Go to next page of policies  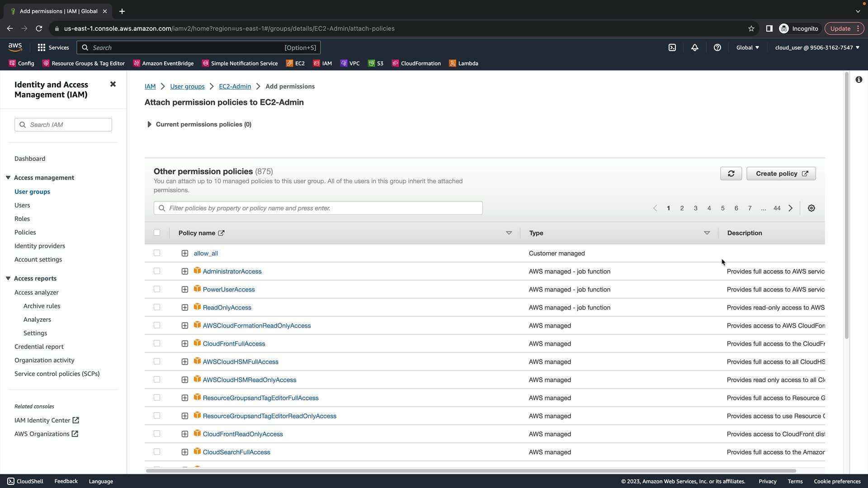point(791,208)
